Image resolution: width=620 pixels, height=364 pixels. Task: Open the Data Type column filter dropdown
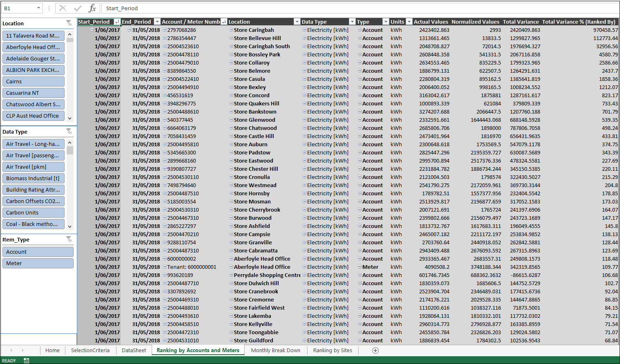tap(352, 22)
